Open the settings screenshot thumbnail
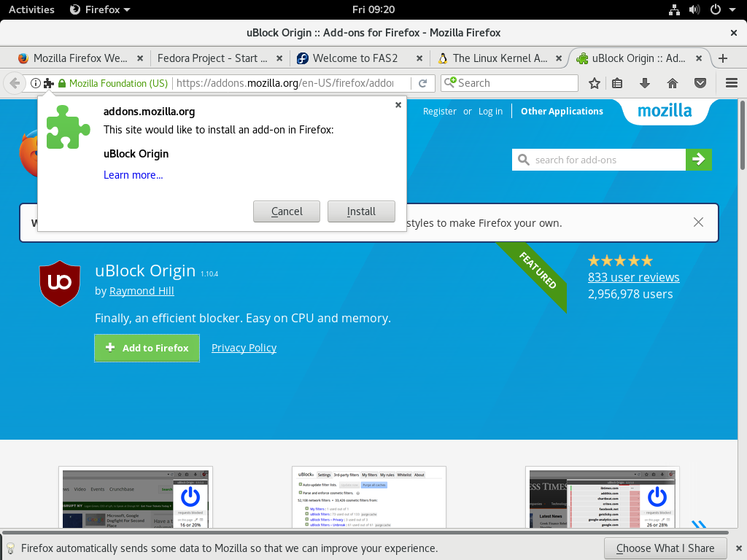 [x=369, y=497]
